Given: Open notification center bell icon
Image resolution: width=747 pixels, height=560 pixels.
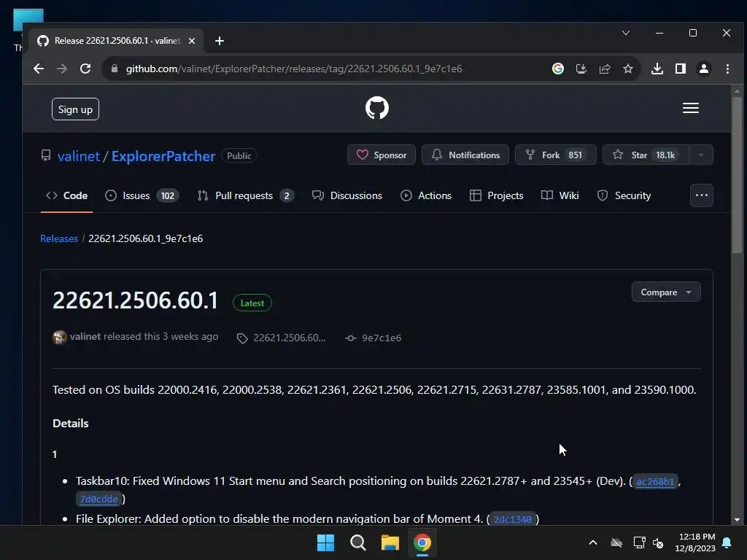Looking at the screenshot, I should [x=727, y=542].
